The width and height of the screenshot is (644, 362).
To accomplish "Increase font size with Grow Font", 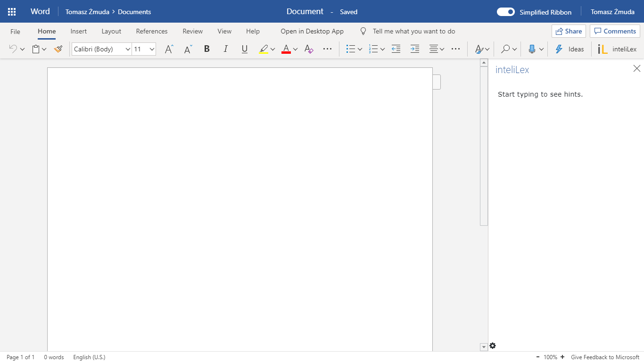I will coord(169,49).
